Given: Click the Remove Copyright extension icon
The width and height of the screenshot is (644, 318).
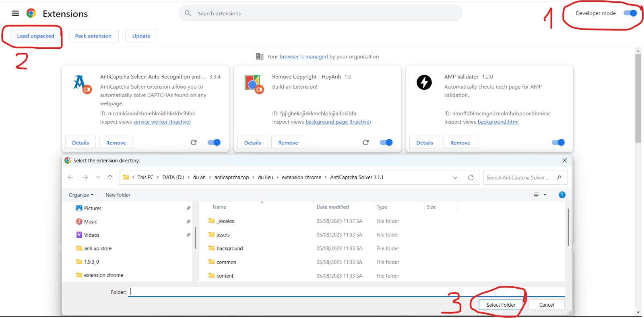Looking at the screenshot, I should 254,84.
